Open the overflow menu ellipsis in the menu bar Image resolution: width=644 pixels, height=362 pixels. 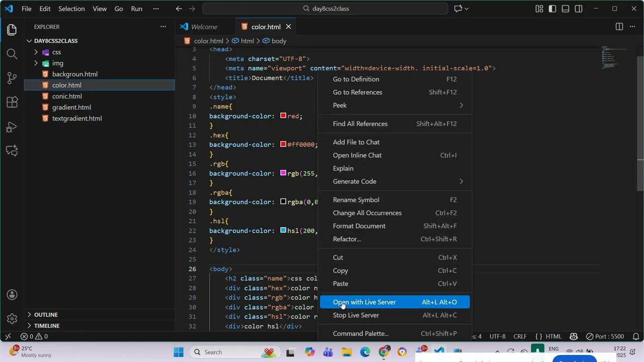click(156, 9)
